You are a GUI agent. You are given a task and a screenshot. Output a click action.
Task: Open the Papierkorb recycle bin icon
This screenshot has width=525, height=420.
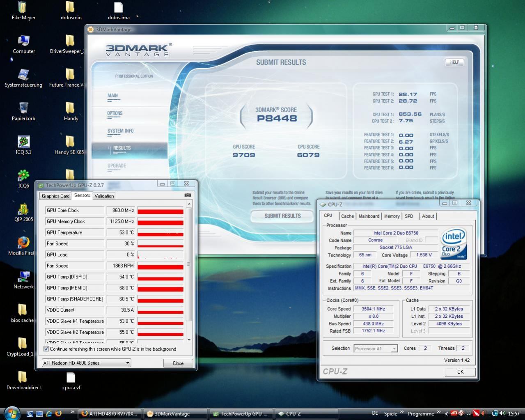coord(23,108)
